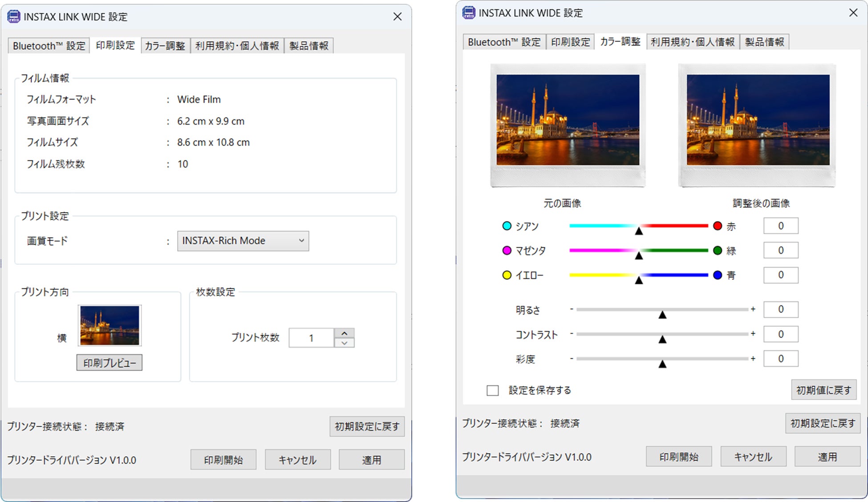Click 印刷開始 button in left window
This screenshot has width=868, height=502.
[x=223, y=460]
